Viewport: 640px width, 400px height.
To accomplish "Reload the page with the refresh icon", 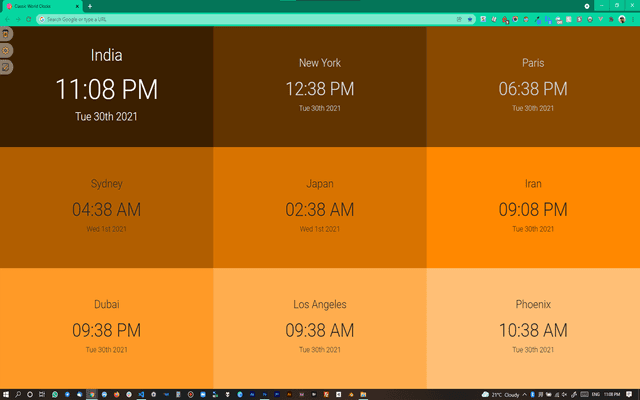I will tap(29, 19).
